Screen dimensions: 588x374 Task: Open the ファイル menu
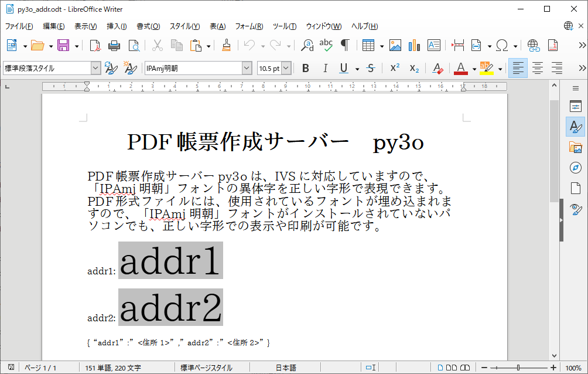coord(19,26)
